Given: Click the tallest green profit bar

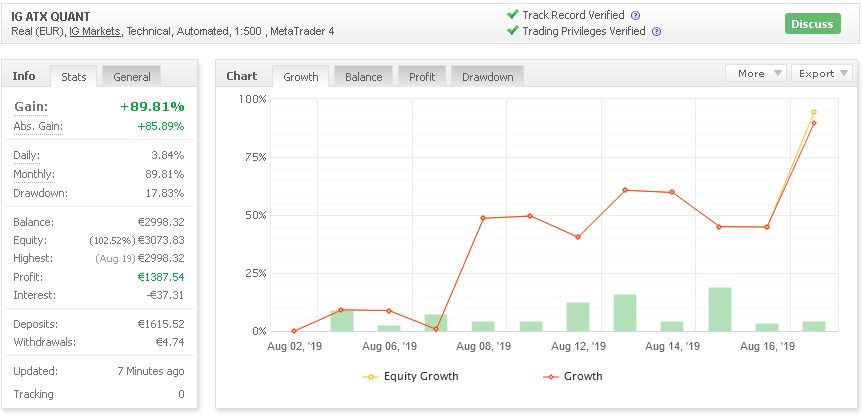Looking at the screenshot, I should click(x=720, y=309).
